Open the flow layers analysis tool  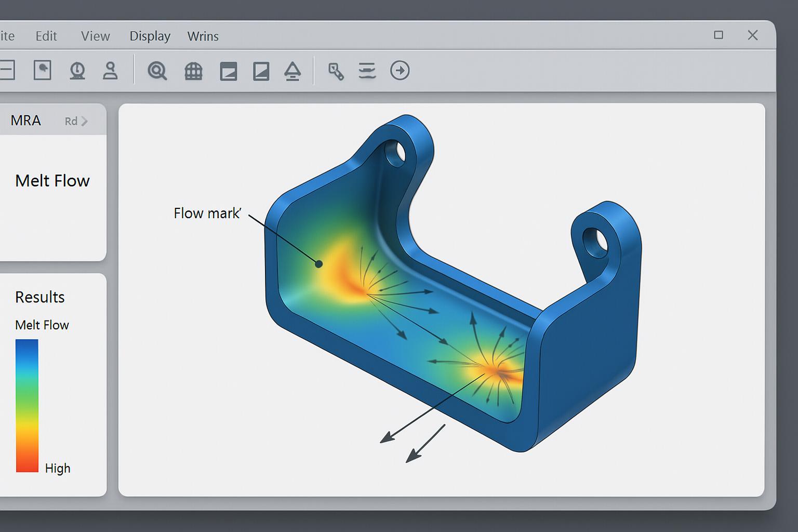(x=367, y=71)
